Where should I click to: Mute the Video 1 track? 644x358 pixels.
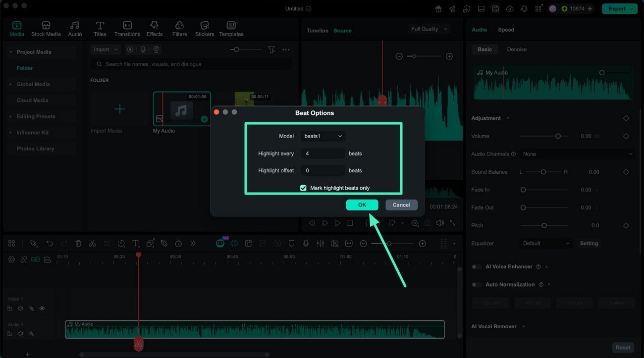click(20, 308)
